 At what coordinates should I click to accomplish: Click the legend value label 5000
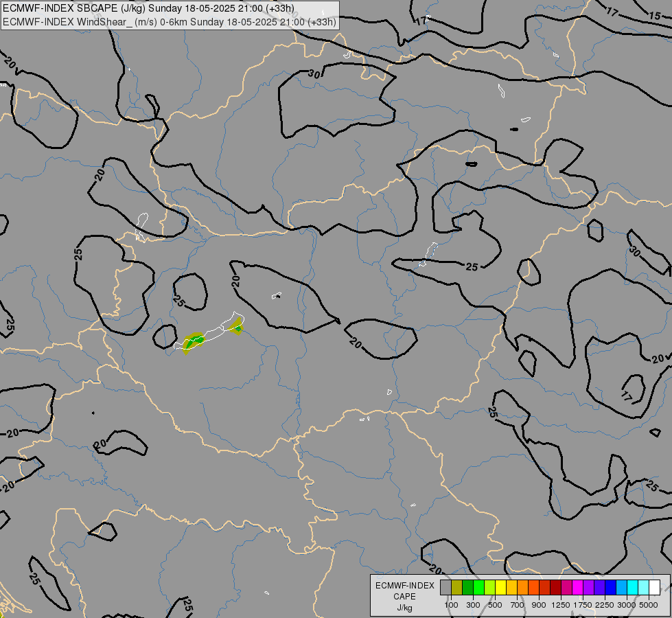point(649,605)
